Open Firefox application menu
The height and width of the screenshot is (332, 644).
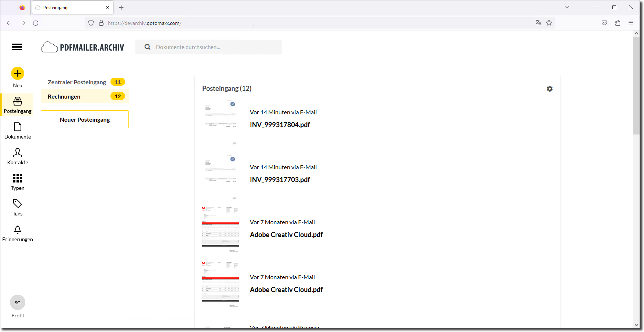tap(630, 23)
